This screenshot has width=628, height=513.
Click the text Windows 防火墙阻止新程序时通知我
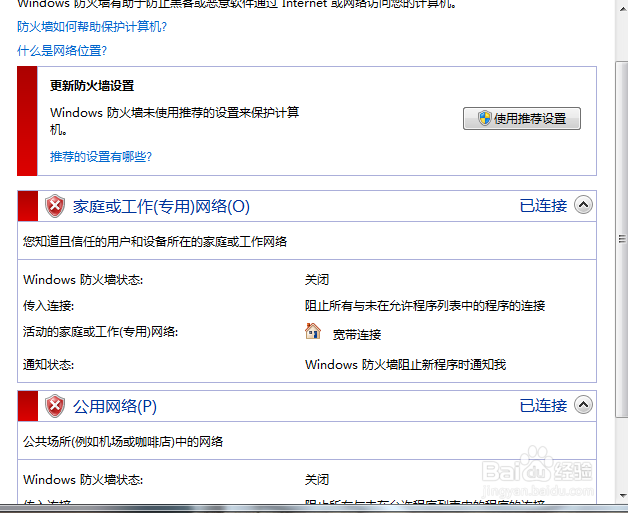point(405,364)
